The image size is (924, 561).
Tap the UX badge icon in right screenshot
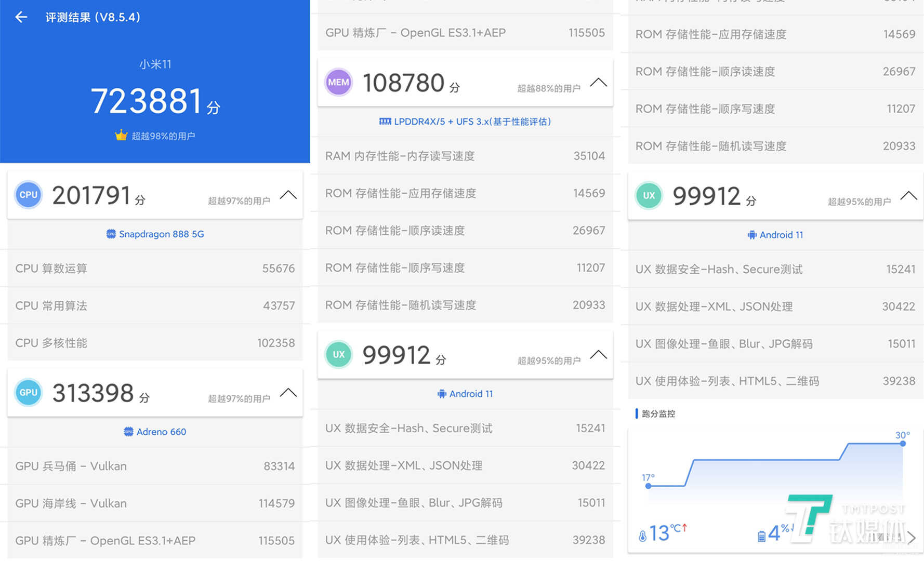649,195
